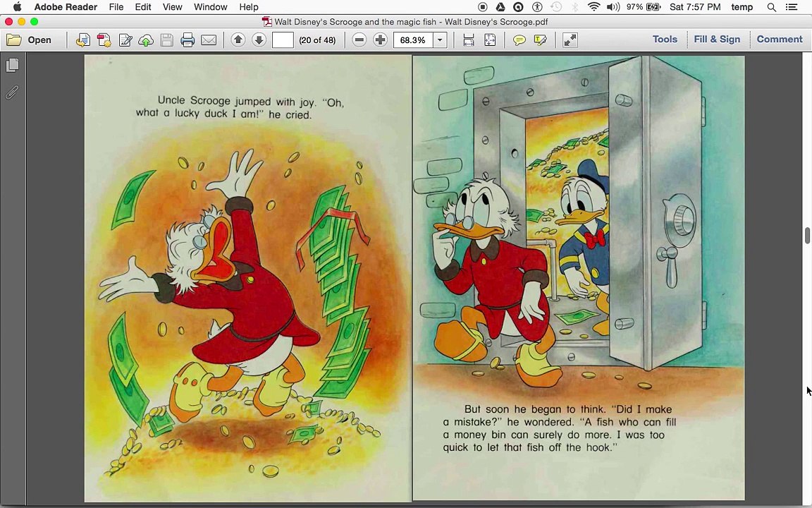Click the volume speaker icon
812x508 pixels.
click(613, 7)
